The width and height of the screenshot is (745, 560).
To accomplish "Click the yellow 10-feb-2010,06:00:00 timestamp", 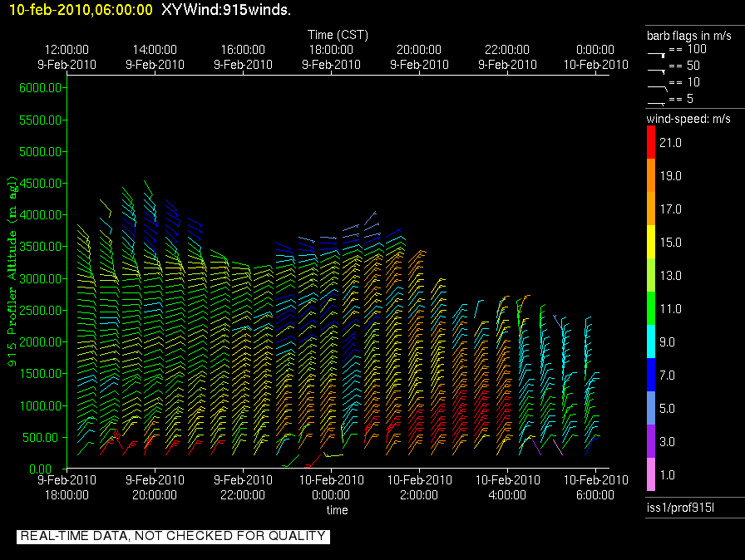I will tap(81, 9).
